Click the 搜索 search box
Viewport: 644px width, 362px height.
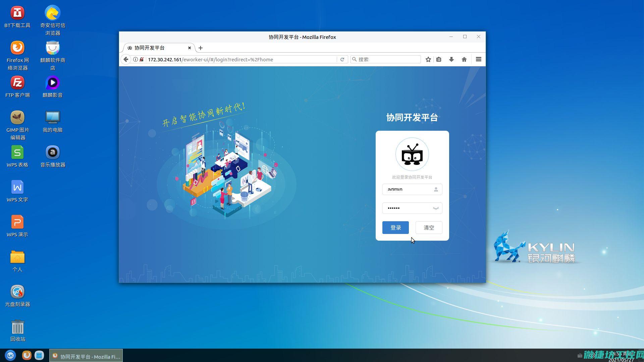386,59
